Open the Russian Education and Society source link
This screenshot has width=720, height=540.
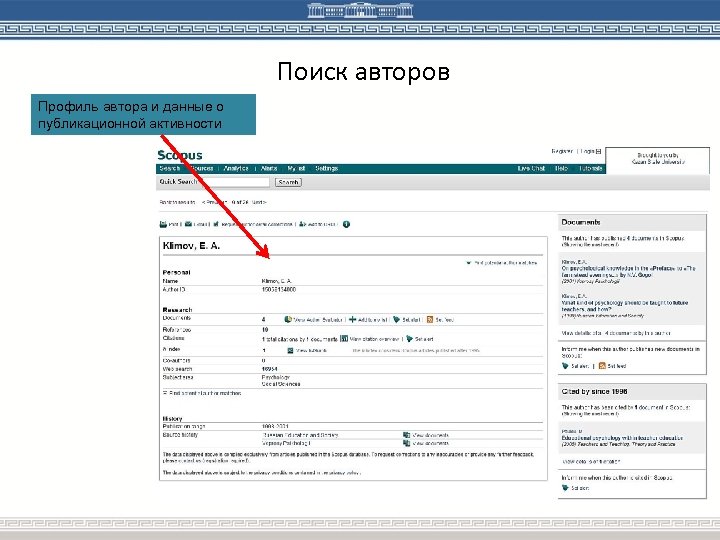coord(300,435)
